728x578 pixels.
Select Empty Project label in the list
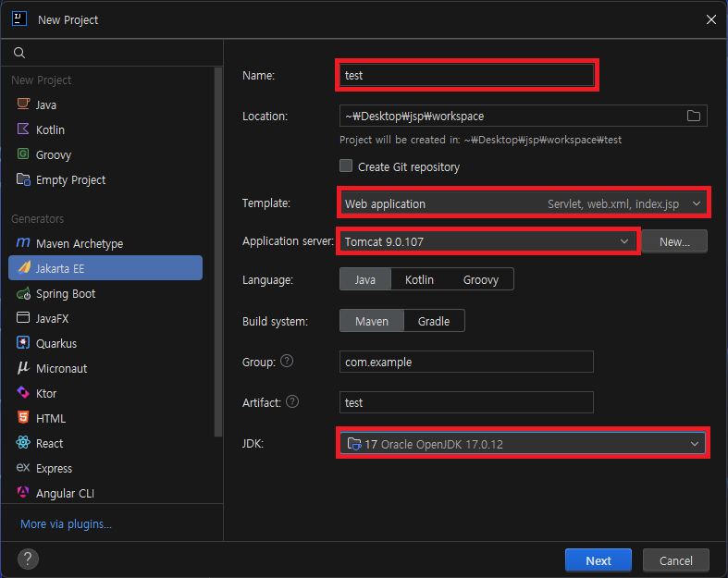(70, 180)
